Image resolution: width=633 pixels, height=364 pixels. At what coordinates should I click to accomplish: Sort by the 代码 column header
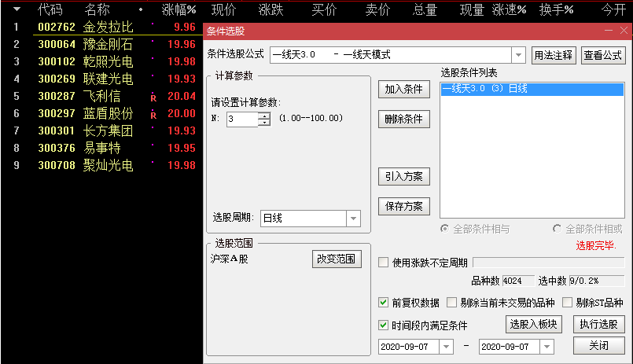(50, 9)
